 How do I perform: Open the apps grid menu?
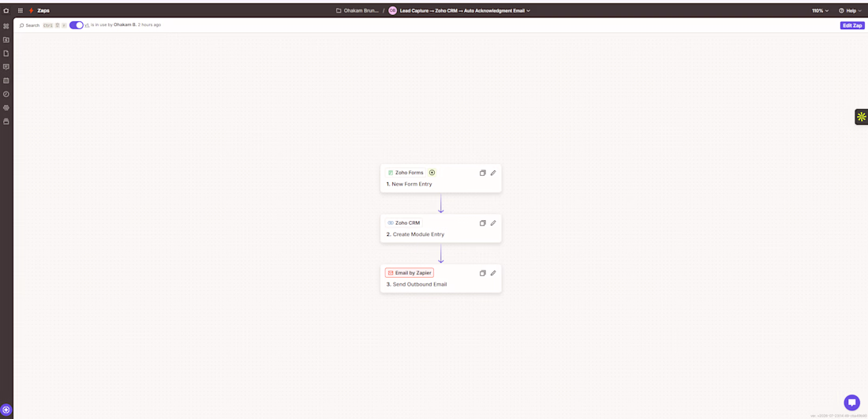pyautogui.click(x=21, y=10)
